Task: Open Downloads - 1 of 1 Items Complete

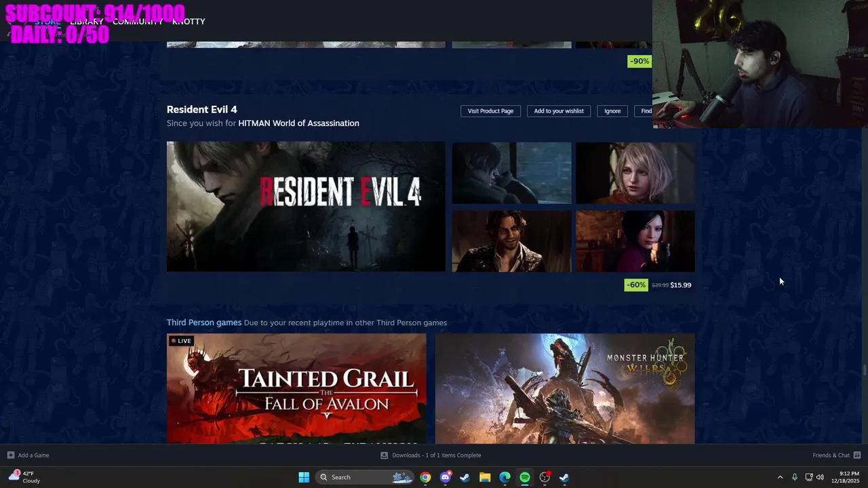Action: 436,455
